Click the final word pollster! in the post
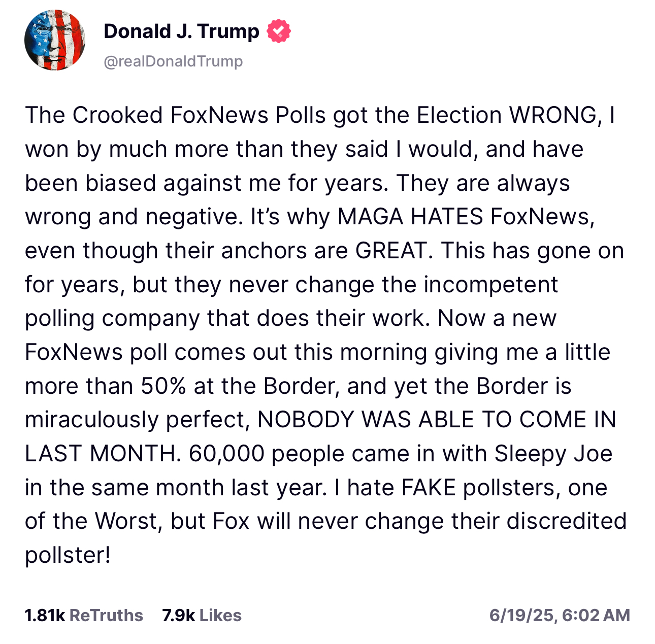Image resolution: width=655 pixels, height=644 pixels. click(68, 556)
